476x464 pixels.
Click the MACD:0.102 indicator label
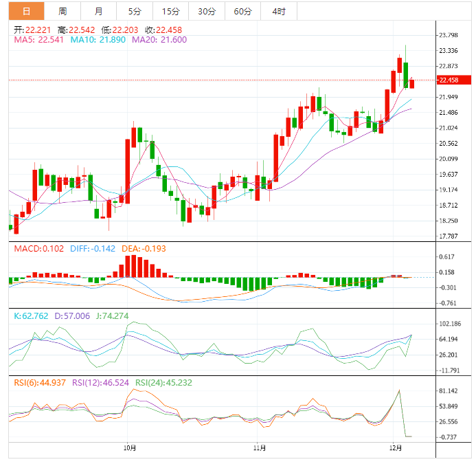pyautogui.click(x=39, y=249)
